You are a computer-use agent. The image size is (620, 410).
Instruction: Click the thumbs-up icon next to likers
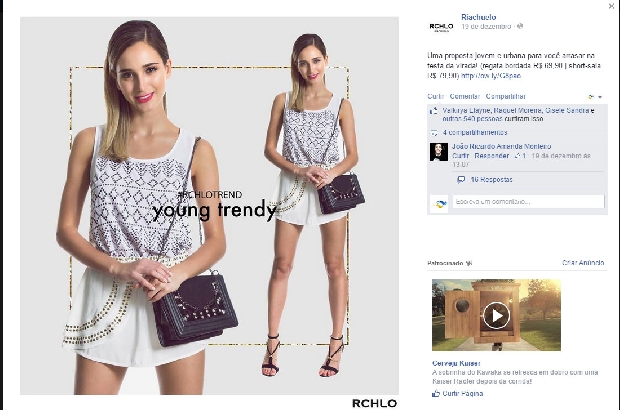(434, 111)
